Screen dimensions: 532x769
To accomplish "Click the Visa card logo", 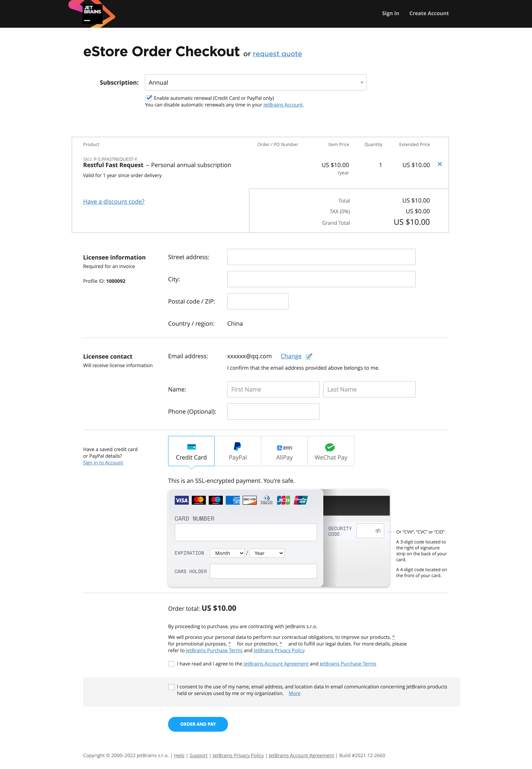I will pos(181,500).
